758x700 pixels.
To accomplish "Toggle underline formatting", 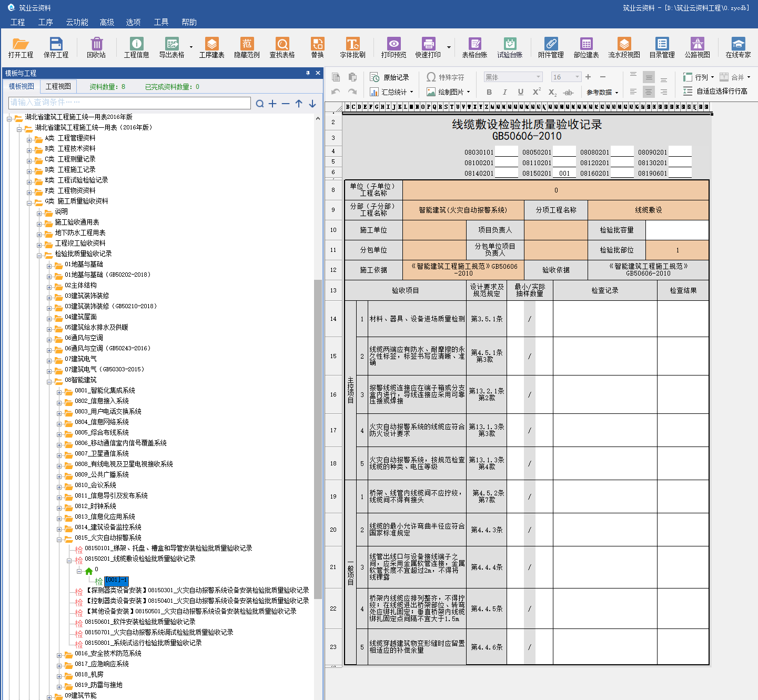I will 521,92.
